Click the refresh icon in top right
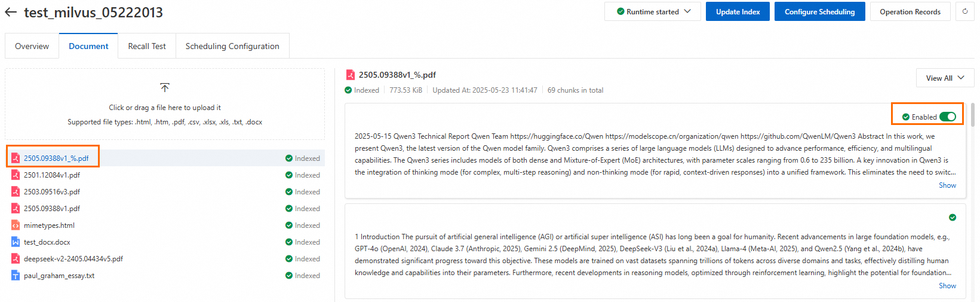 click(965, 11)
